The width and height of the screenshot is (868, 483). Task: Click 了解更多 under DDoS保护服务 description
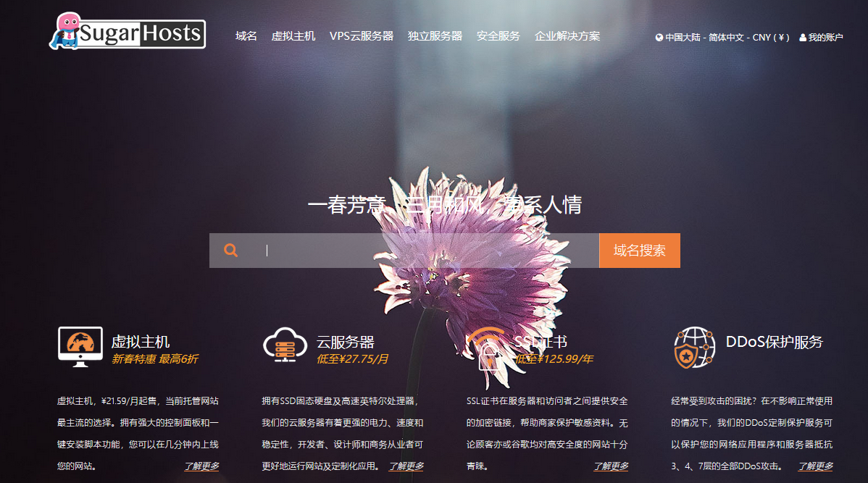(x=816, y=466)
